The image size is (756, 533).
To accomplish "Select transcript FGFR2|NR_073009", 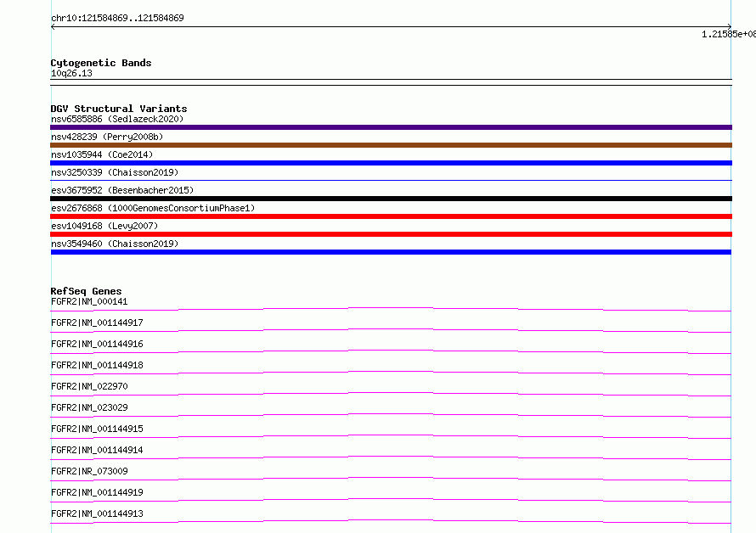I will coord(89,471).
